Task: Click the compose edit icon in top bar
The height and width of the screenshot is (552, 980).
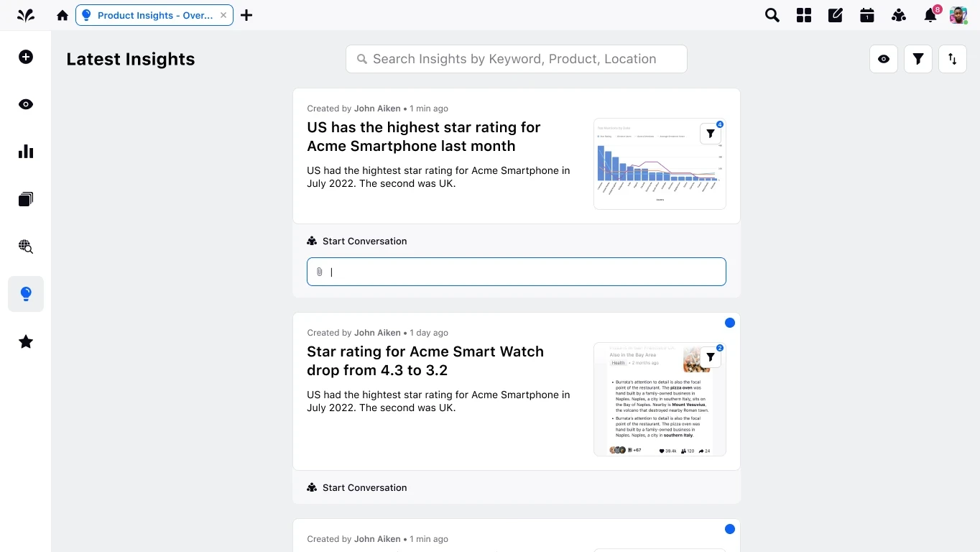Action: 836,15
